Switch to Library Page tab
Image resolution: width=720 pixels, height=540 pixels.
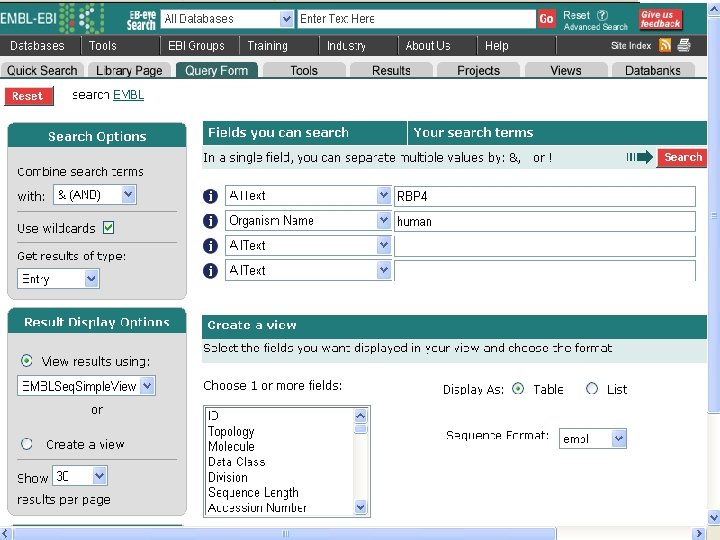pyautogui.click(x=129, y=70)
